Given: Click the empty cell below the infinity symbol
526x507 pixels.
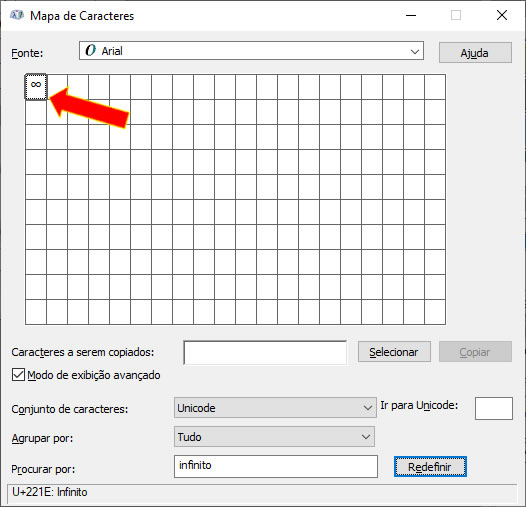Looking at the screenshot, I should pos(36,112).
